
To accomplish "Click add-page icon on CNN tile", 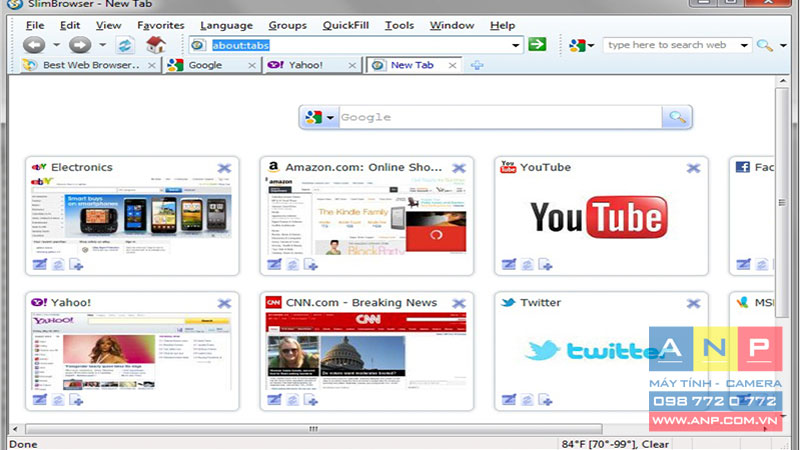I will pyautogui.click(x=311, y=399).
